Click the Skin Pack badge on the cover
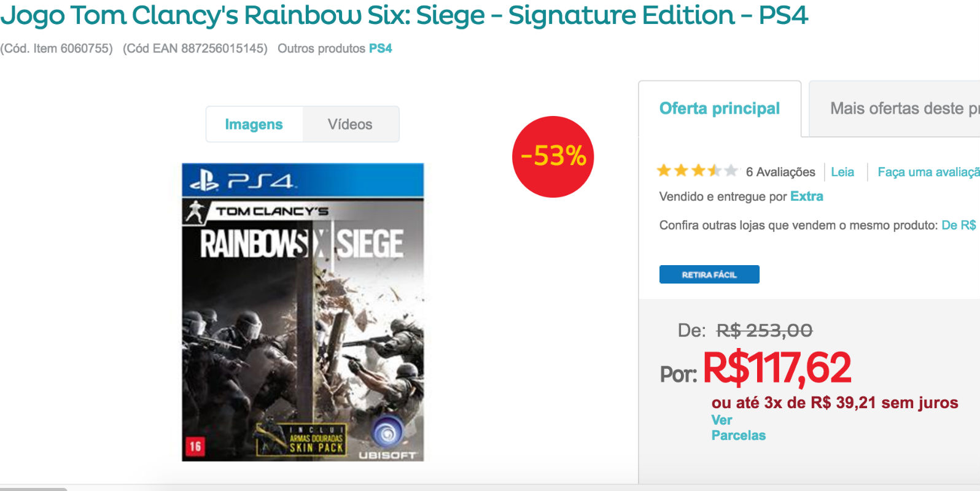980x491 pixels. [x=302, y=439]
